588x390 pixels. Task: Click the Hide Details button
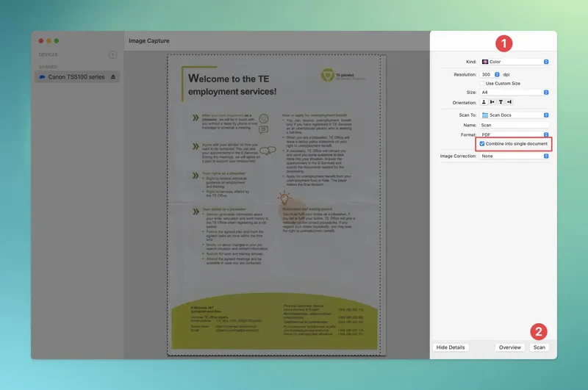click(x=451, y=347)
